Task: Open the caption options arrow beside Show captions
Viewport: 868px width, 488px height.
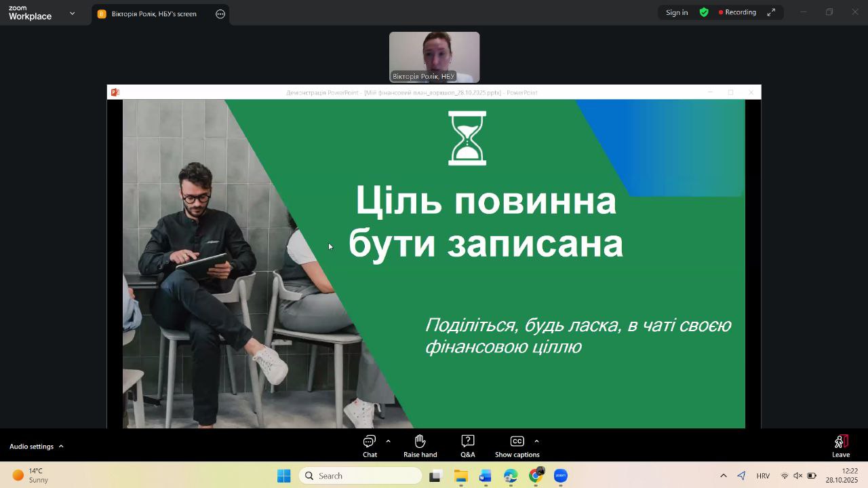Action: 536,441
